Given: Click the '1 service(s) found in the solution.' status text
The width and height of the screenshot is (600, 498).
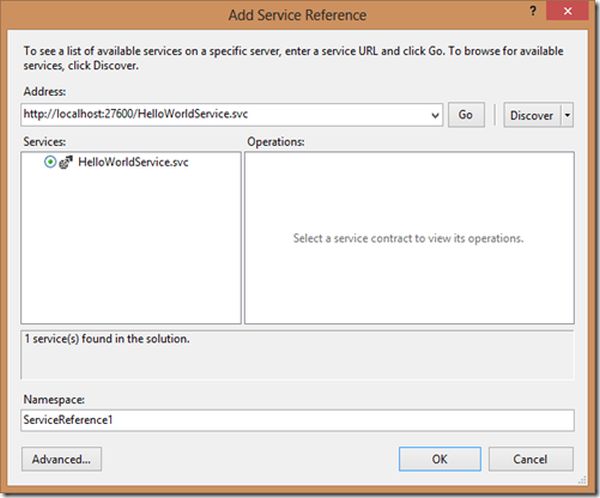Looking at the screenshot, I should (x=107, y=339).
